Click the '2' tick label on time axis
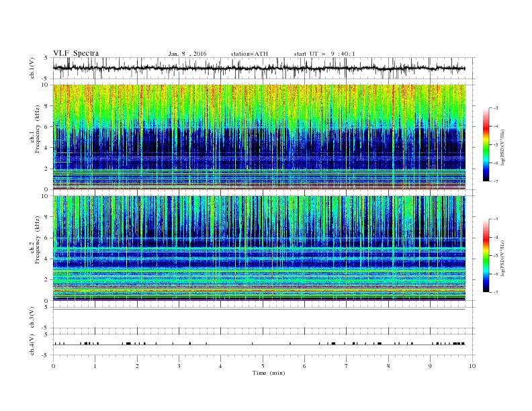 (x=137, y=366)
